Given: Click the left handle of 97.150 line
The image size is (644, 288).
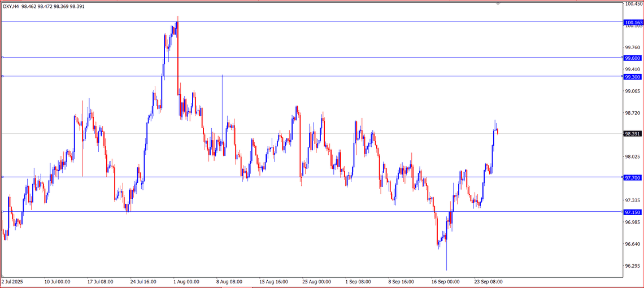Looking at the screenshot, I should click(3, 212).
